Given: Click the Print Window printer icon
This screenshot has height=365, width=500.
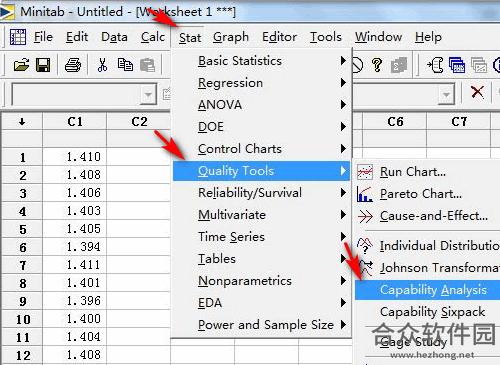Looking at the screenshot, I should (73, 65).
